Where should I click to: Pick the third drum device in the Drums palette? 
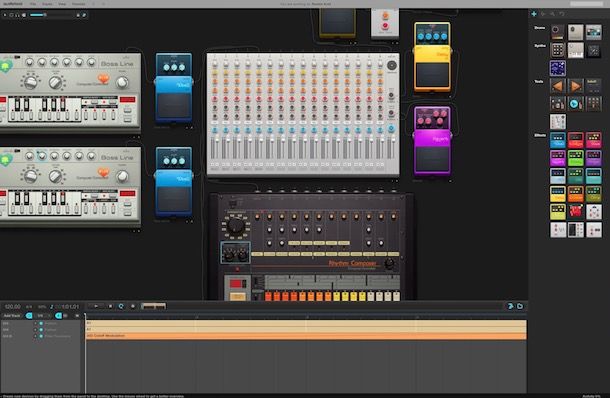pyautogui.click(x=594, y=32)
